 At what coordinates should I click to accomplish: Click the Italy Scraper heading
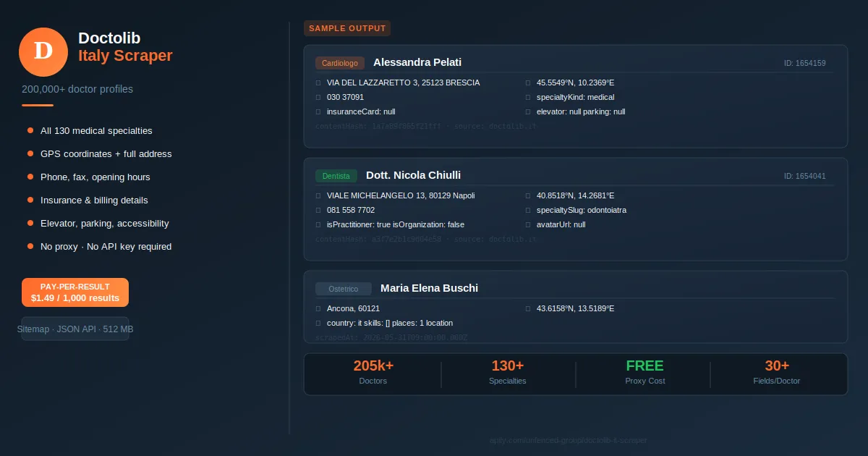click(125, 56)
